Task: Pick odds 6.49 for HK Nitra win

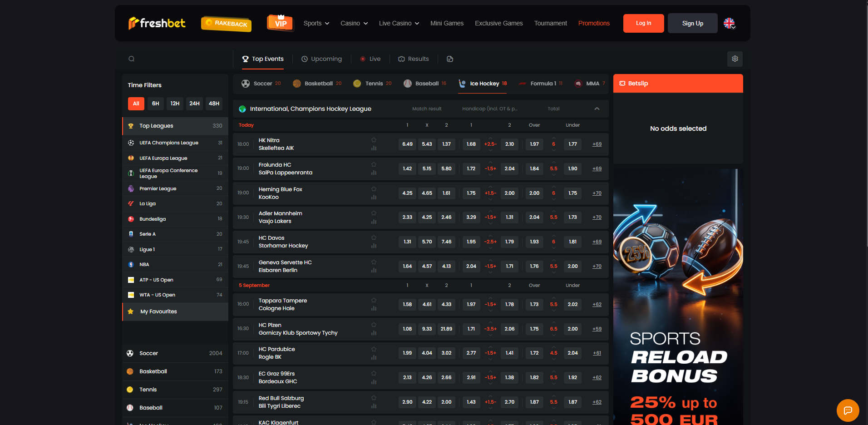Action: [x=407, y=144]
